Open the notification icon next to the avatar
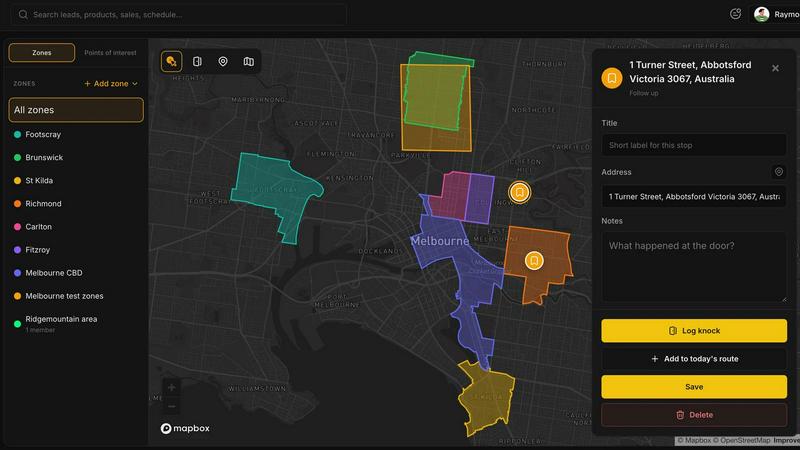 [x=735, y=14]
